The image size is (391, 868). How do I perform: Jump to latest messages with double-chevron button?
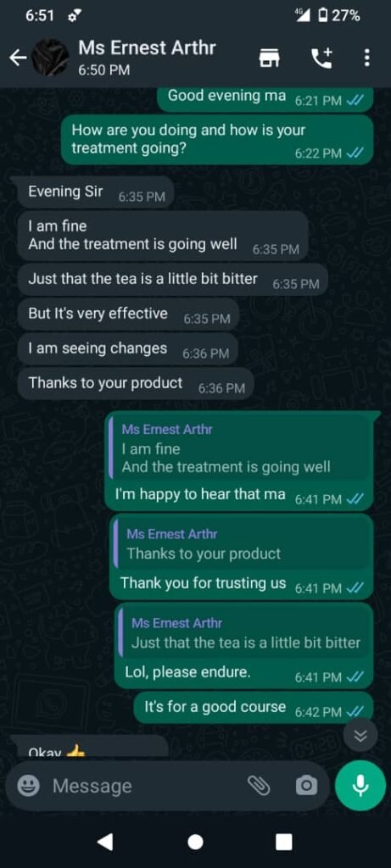coord(360,736)
